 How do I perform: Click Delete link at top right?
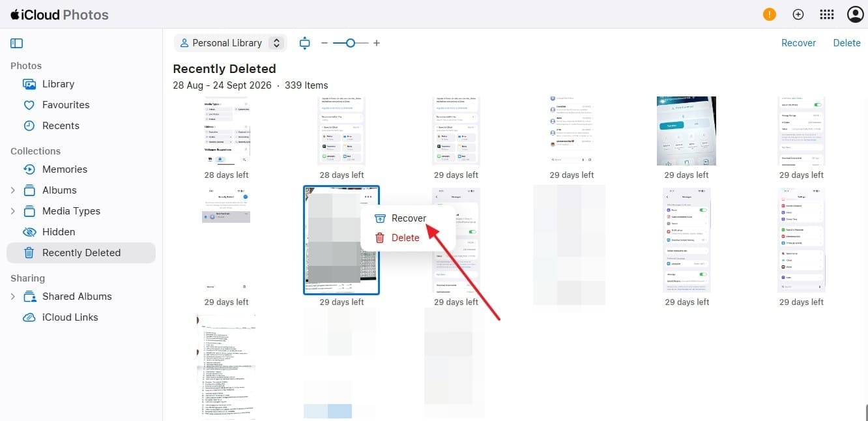pos(846,43)
